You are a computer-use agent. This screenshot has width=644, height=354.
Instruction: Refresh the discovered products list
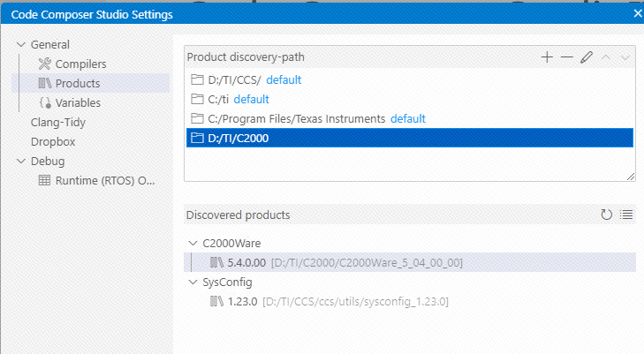tap(606, 215)
